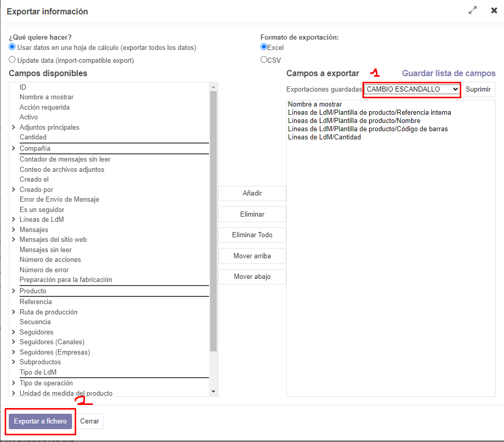This screenshot has height=442, width=504.
Task: Click the available fields list scrollbar
Action: coord(214,221)
